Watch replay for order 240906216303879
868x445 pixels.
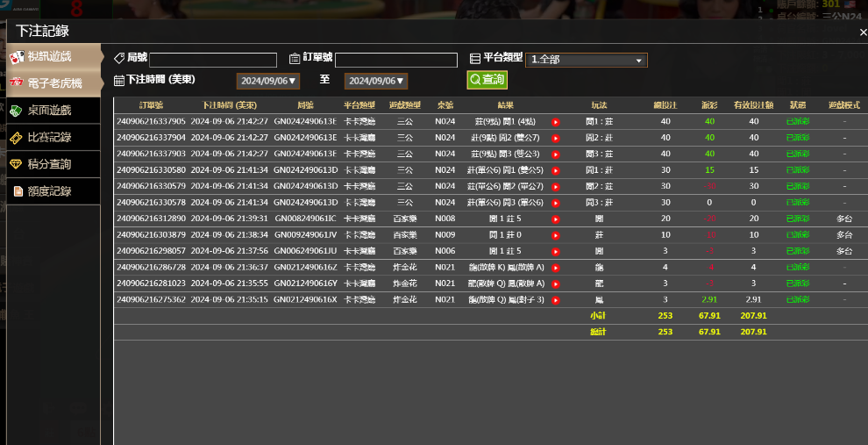coord(556,235)
